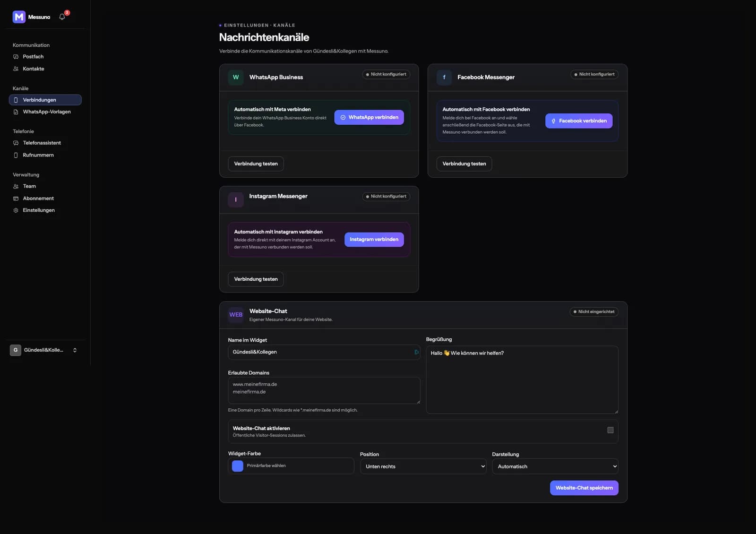Click the Instagram Messenger I icon
The width and height of the screenshot is (756, 534).
(x=236, y=199)
